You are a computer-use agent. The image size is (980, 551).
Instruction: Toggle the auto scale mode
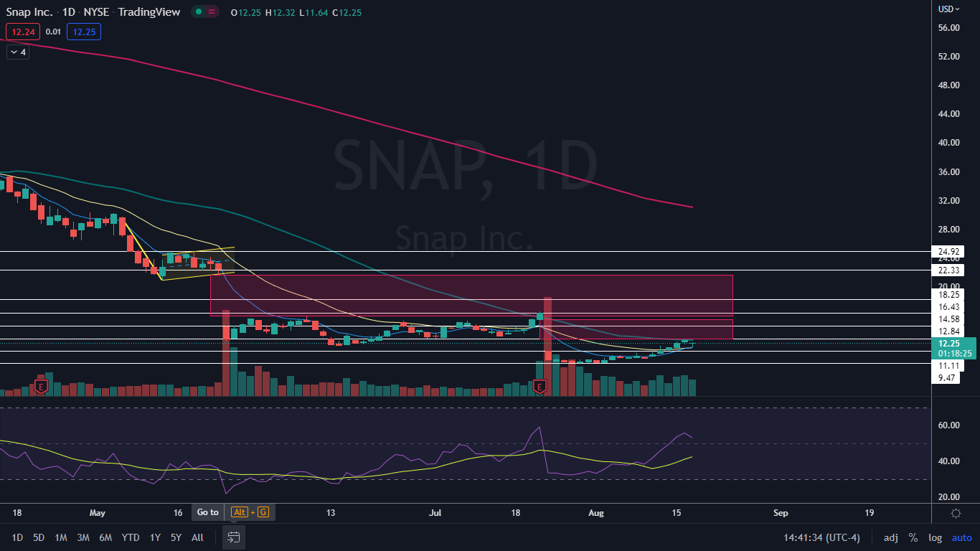pyautogui.click(x=962, y=537)
